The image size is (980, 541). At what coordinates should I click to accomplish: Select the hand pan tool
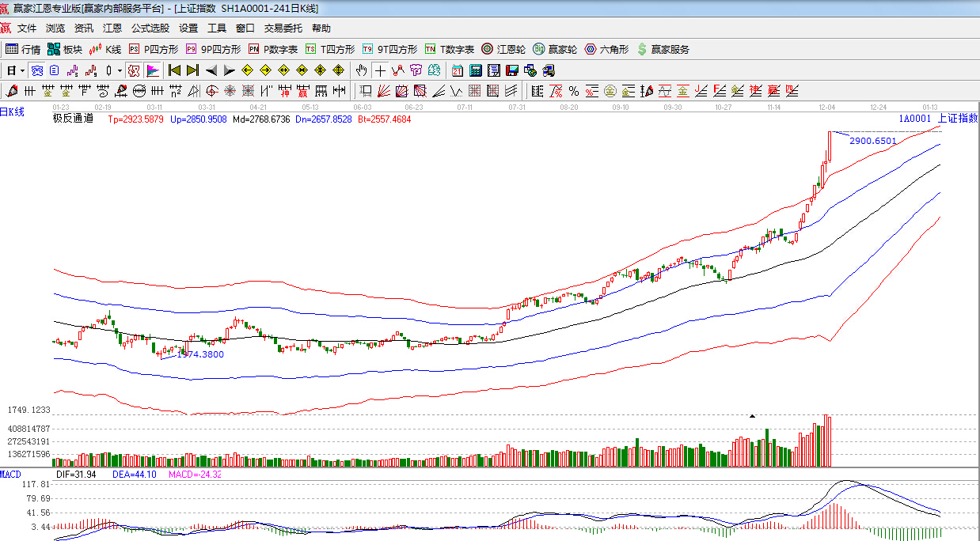click(362, 70)
